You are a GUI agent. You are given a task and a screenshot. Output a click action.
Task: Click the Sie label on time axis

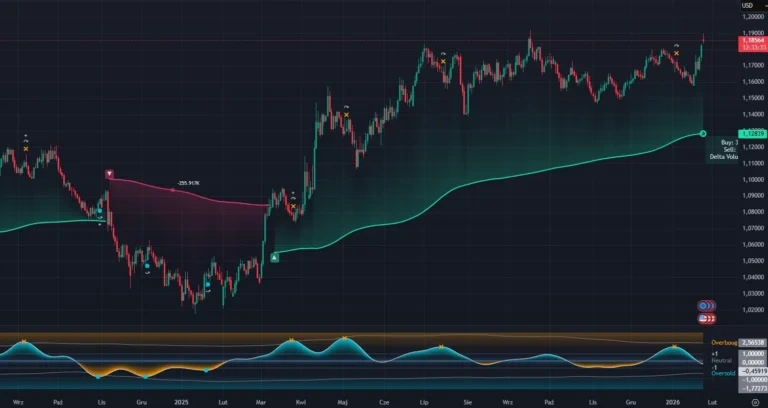[468, 403]
